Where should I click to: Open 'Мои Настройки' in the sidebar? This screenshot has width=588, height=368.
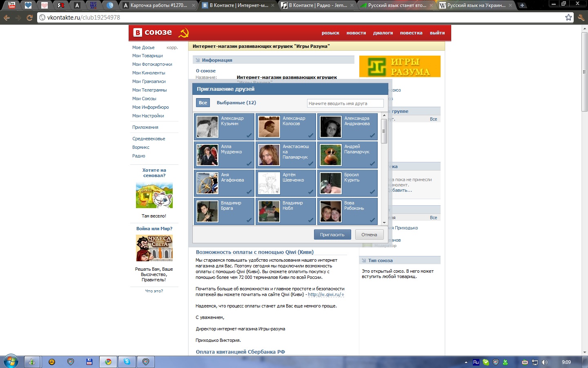tap(148, 116)
